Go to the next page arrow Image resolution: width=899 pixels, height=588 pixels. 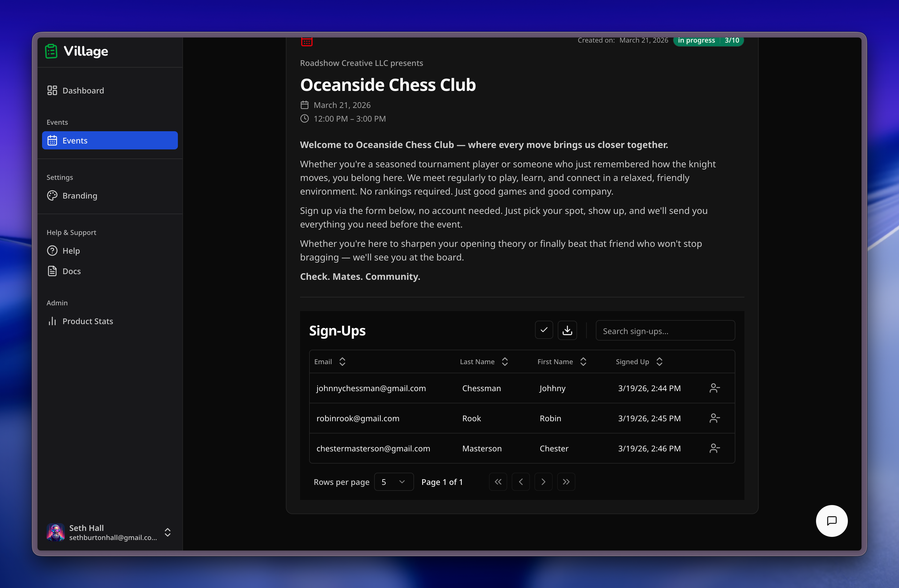click(x=543, y=482)
